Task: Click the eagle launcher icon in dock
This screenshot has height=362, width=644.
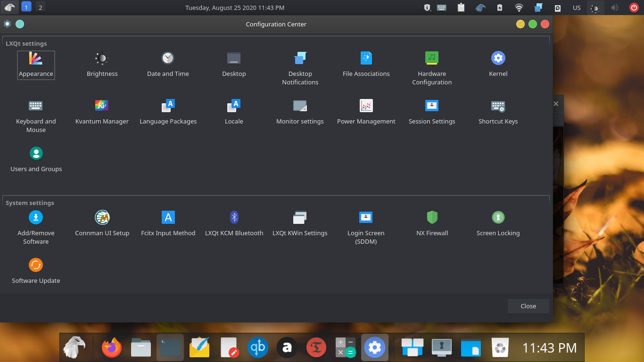Action: [x=74, y=347]
